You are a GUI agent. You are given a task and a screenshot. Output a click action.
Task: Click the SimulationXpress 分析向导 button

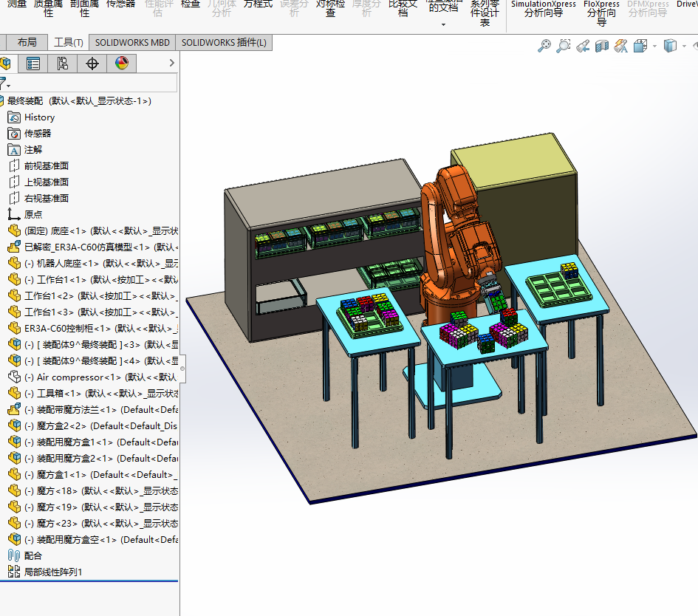[543, 9]
